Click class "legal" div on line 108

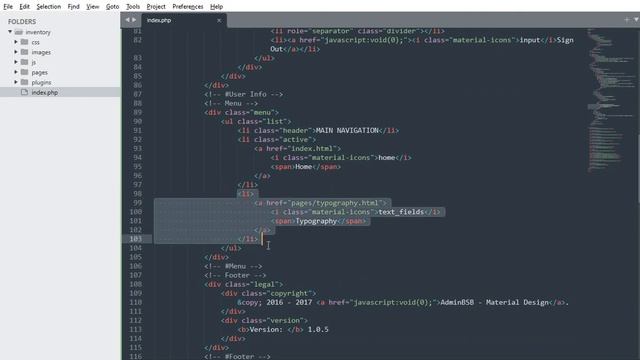point(244,284)
